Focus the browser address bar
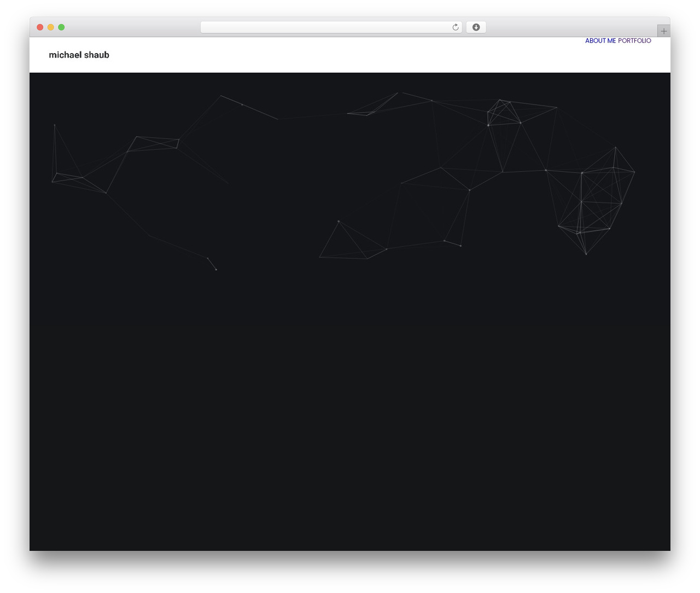Viewport: 700px width, 593px height. coord(331,27)
